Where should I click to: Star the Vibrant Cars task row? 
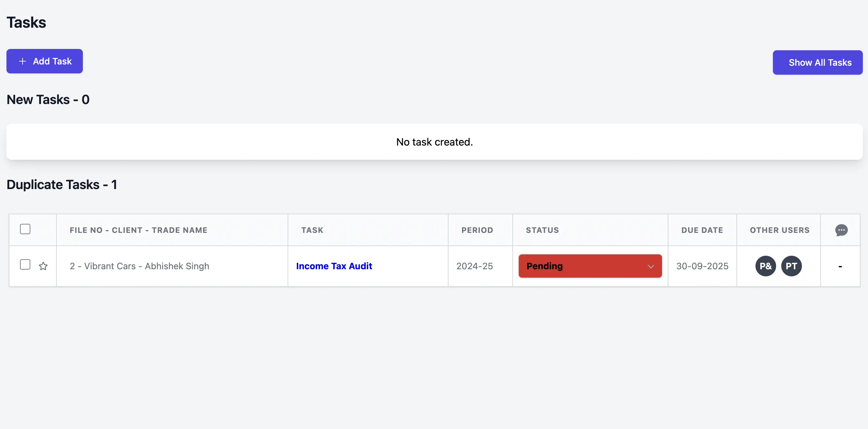point(43,266)
